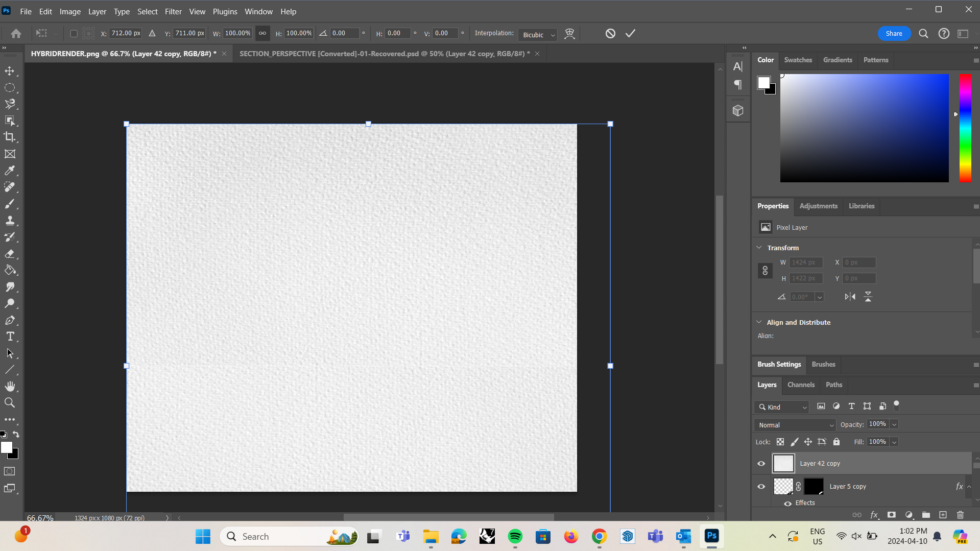Hide the Layer 42 copy layer
980x551 pixels.
[x=761, y=463]
